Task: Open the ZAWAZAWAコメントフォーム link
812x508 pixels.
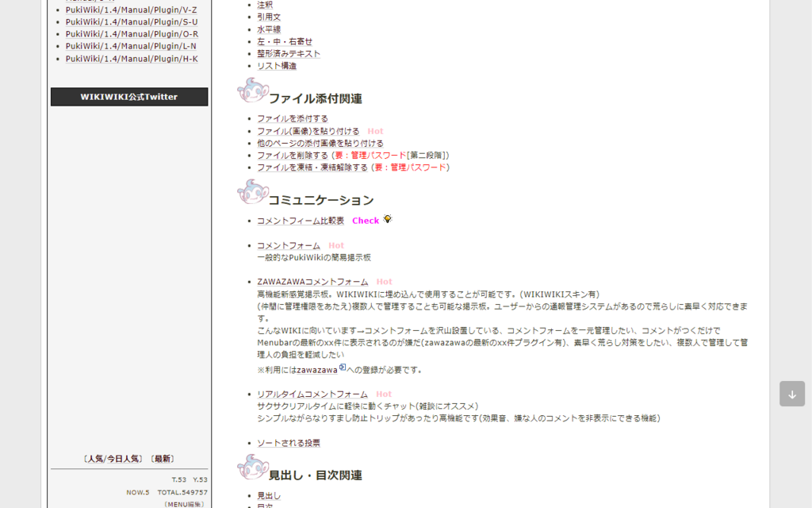Action: [312, 282]
